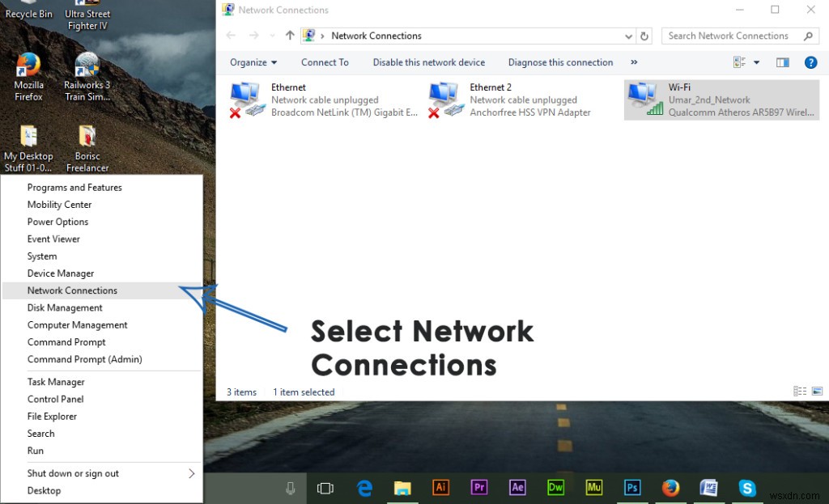Toggle the preview pane

(782, 62)
